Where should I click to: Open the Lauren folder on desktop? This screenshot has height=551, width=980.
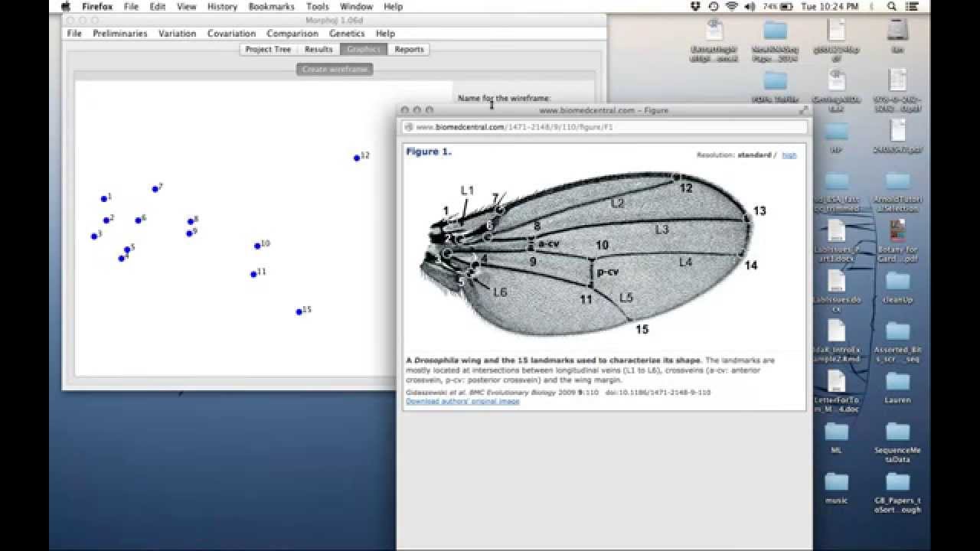[897, 386]
